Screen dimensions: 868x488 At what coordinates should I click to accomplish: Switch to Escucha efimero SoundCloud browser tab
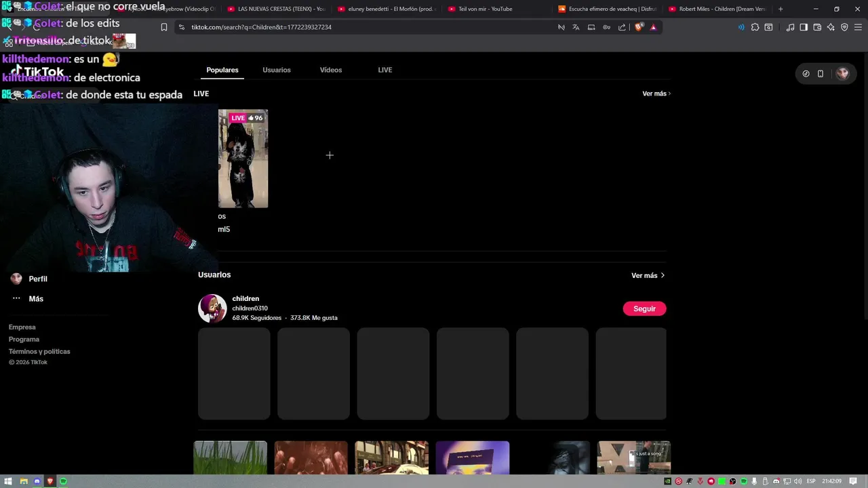pos(607,9)
